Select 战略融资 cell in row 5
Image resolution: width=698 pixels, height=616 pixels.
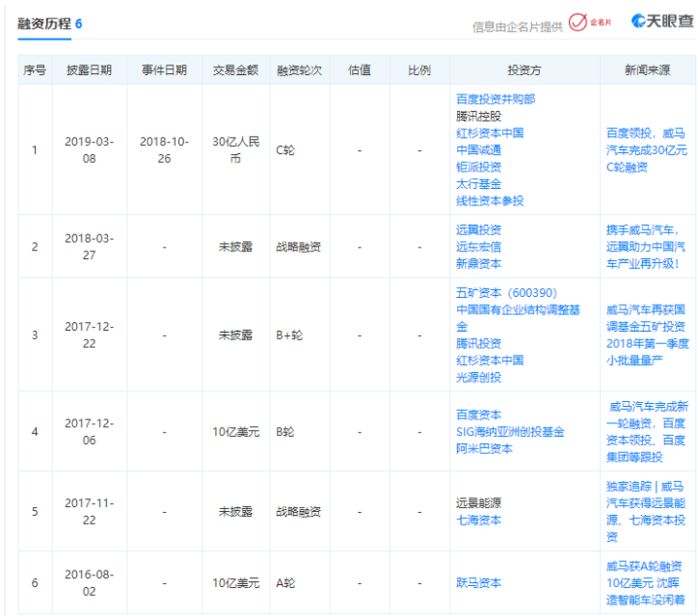(299, 511)
